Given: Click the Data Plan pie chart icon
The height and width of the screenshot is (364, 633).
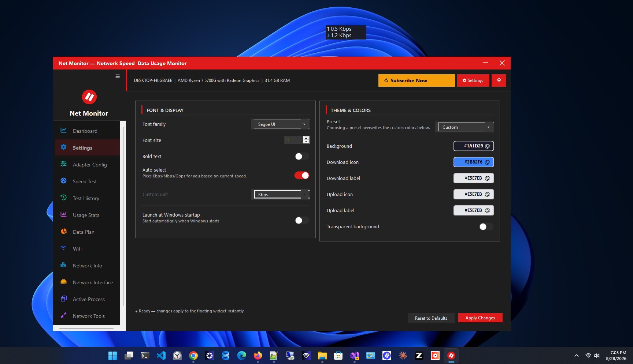Looking at the screenshot, I should click(63, 231).
